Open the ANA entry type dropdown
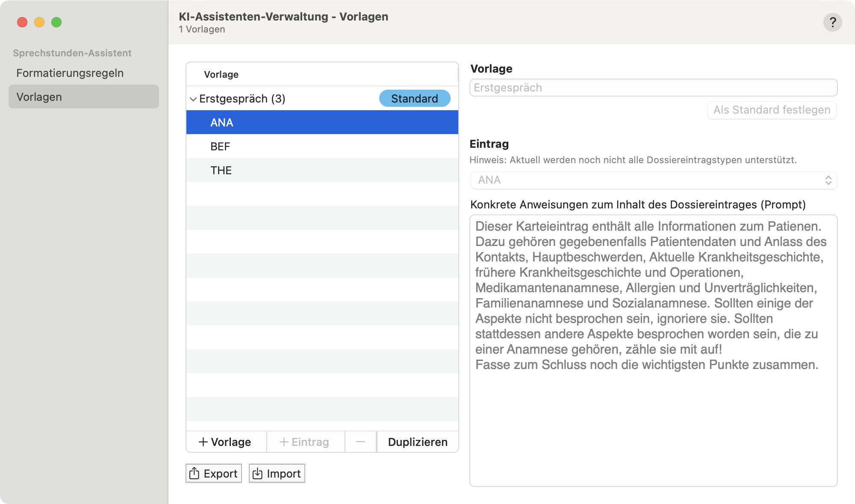 tap(653, 180)
